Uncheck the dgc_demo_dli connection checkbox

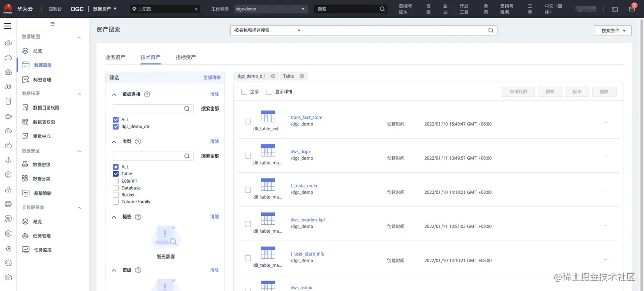(116, 127)
